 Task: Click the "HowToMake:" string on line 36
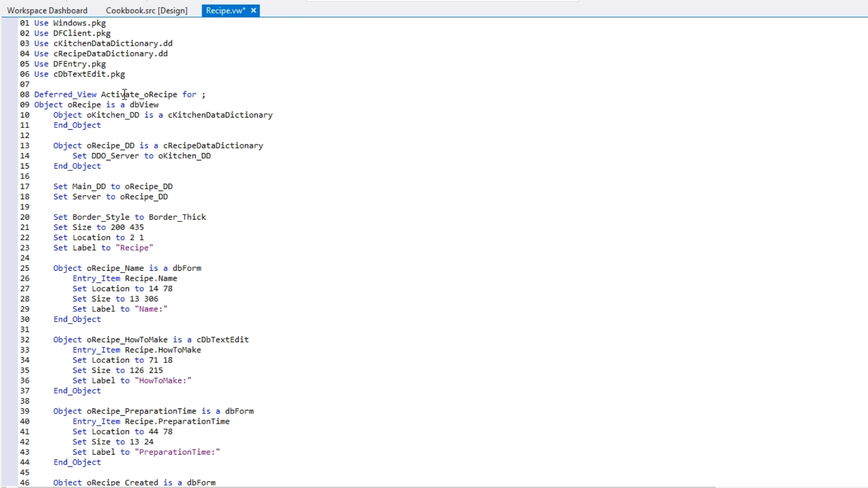[163, 380]
